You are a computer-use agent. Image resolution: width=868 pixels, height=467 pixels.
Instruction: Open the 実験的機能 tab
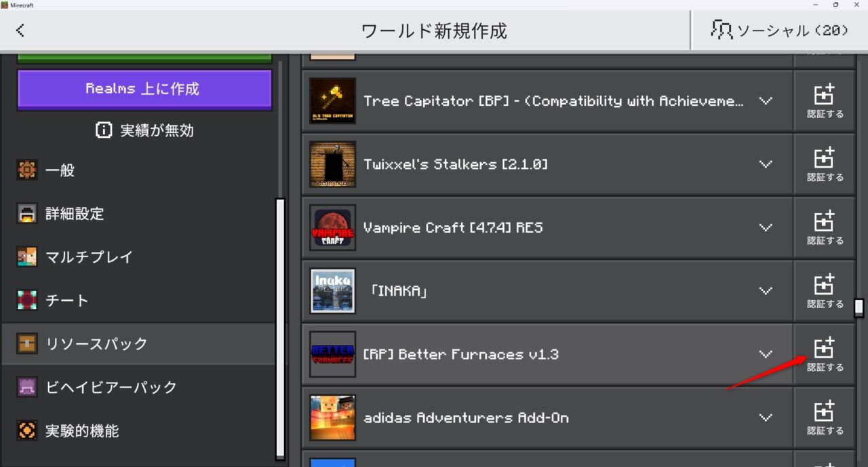pos(138,430)
